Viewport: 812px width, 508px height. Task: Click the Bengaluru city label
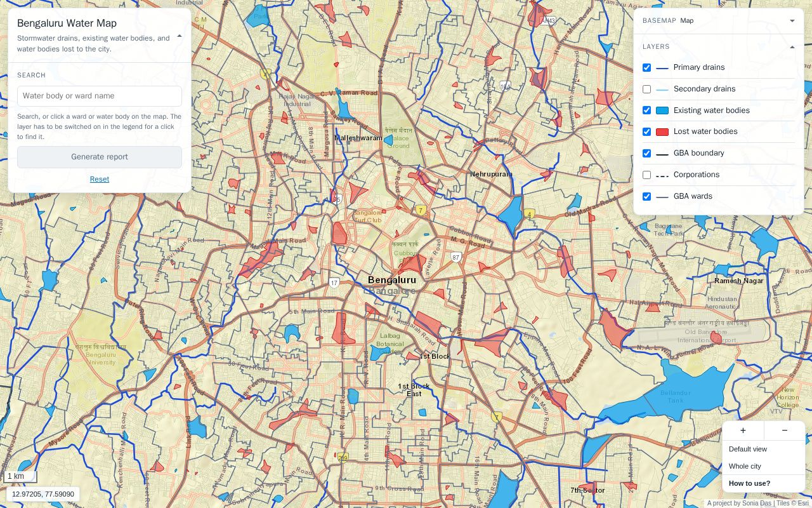pyautogui.click(x=392, y=280)
